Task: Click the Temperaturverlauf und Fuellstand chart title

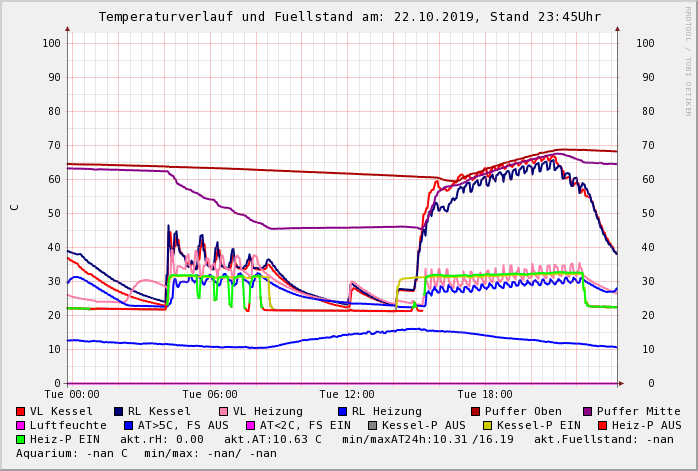Action: 349,17
